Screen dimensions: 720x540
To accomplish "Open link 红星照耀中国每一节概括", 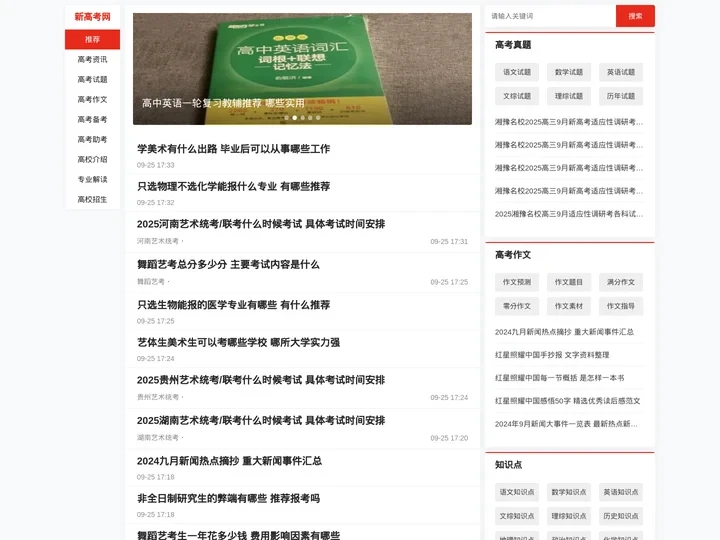I will [x=559, y=378].
